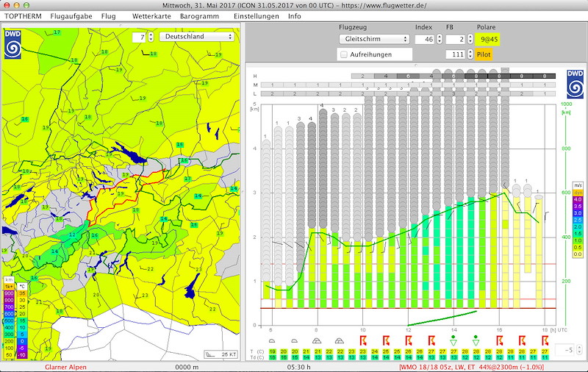Screen dimensions: 588x372
Task: Click the 25 KT wind barb legend
Action: click(221, 354)
